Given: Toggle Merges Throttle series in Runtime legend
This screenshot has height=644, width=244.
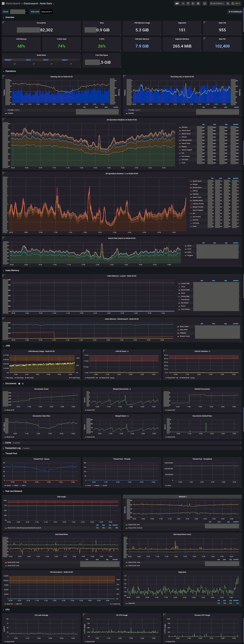Looking at the screenshot, I should [198, 207].
